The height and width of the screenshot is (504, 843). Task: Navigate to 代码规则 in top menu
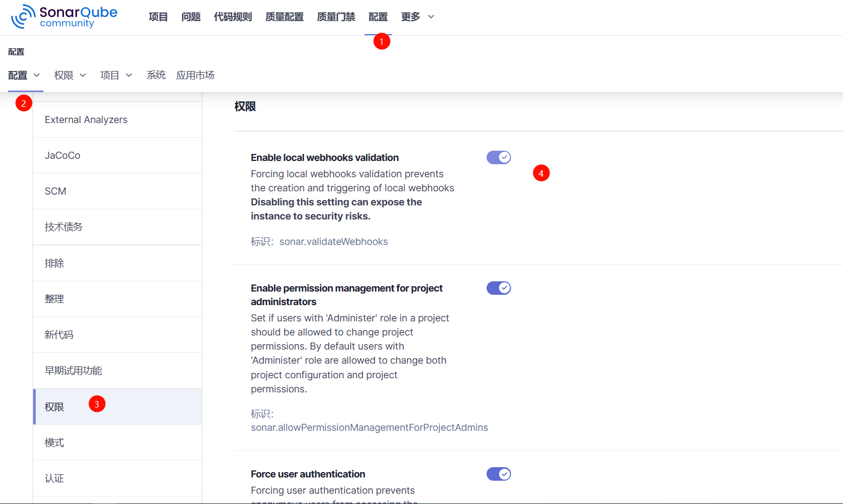[x=233, y=17]
